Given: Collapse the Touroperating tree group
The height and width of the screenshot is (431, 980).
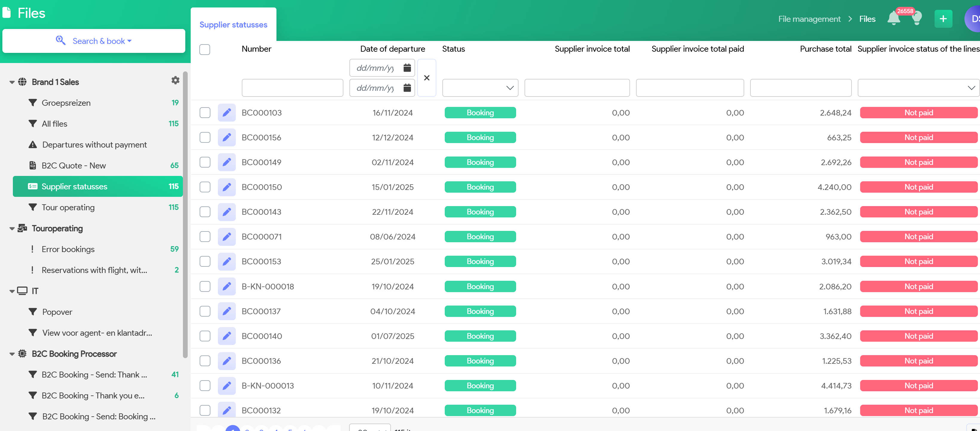Looking at the screenshot, I should [x=12, y=229].
